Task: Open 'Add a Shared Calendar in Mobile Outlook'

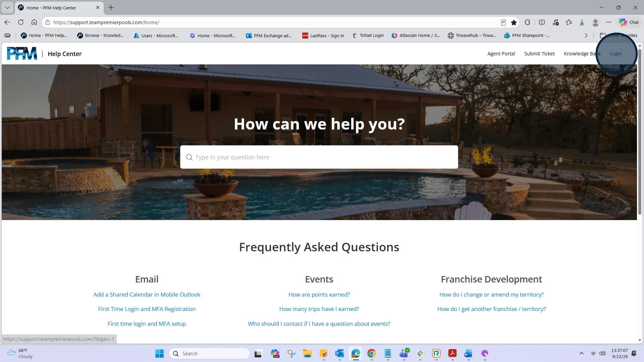Action: [147, 295]
